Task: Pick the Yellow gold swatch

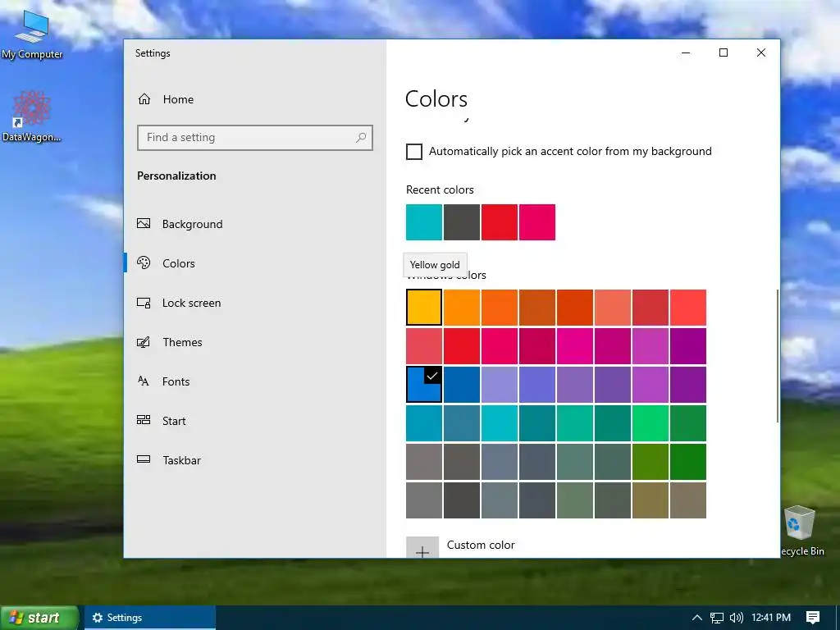Action: click(424, 308)
